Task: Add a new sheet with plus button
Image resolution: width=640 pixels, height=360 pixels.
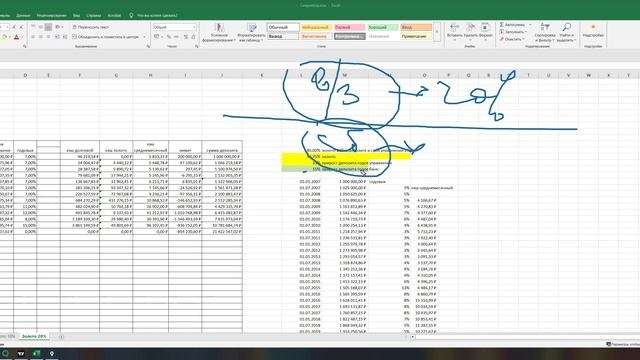Action: 61,337
